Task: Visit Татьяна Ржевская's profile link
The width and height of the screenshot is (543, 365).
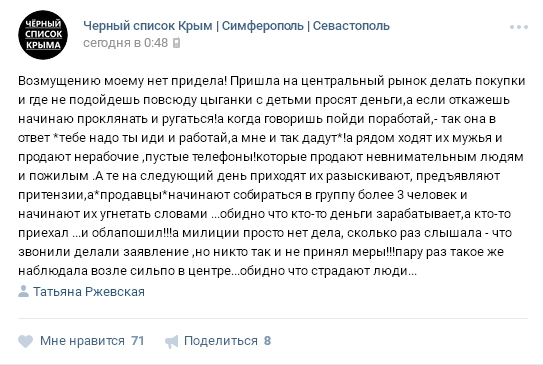Action: 89,292
